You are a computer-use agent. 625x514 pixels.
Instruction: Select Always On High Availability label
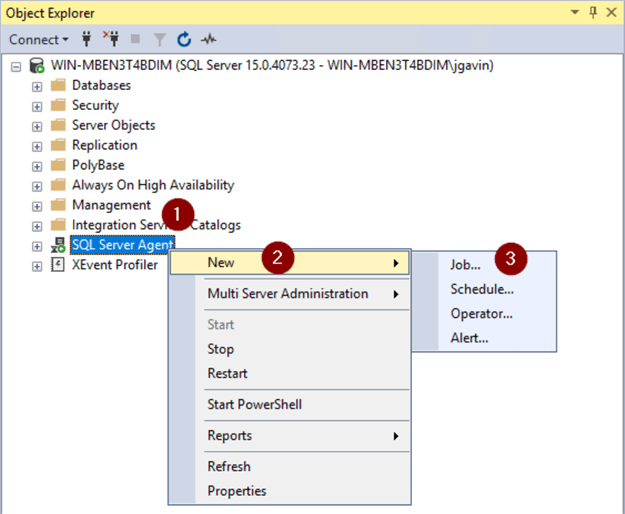[153, 185]
